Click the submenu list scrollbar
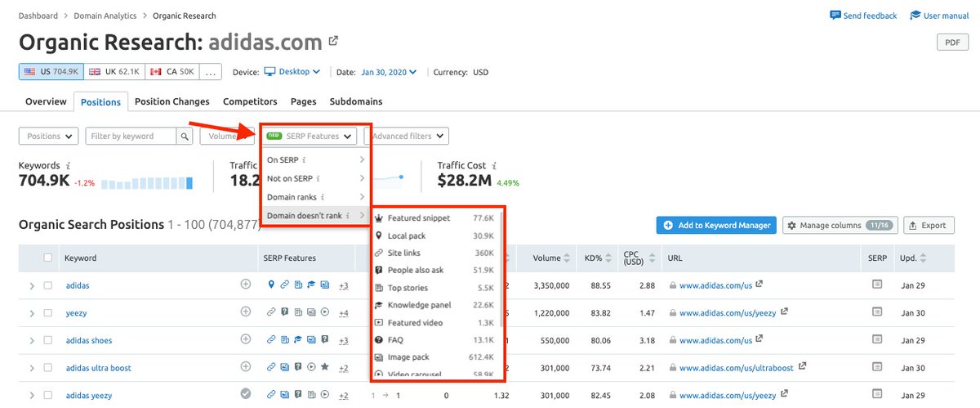This screenshot has width=980, height=408. (x=501, y=270)
